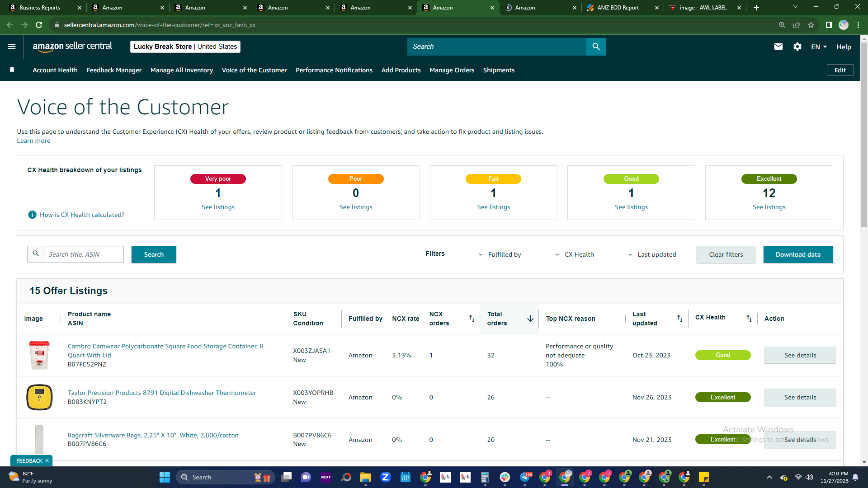Click the Windows taskbar Search box
This screenshot has height=488, width=868.
tap(225, 477)
